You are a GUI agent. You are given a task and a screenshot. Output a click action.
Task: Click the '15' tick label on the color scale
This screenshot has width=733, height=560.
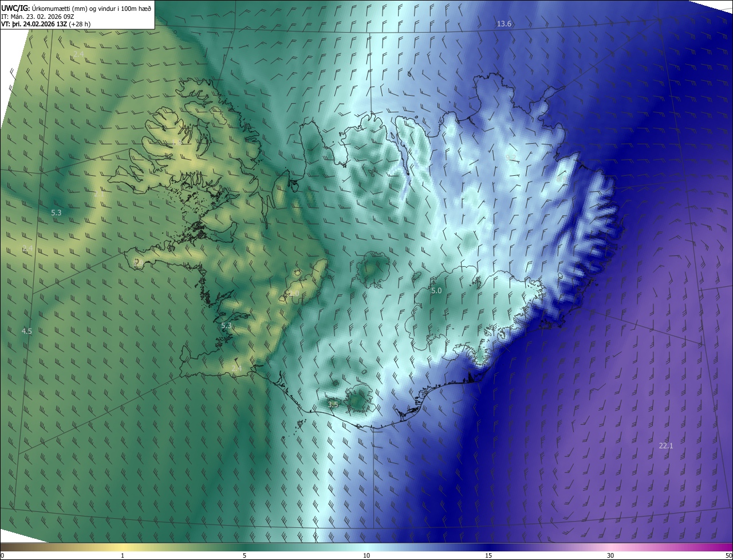point(488,555)
